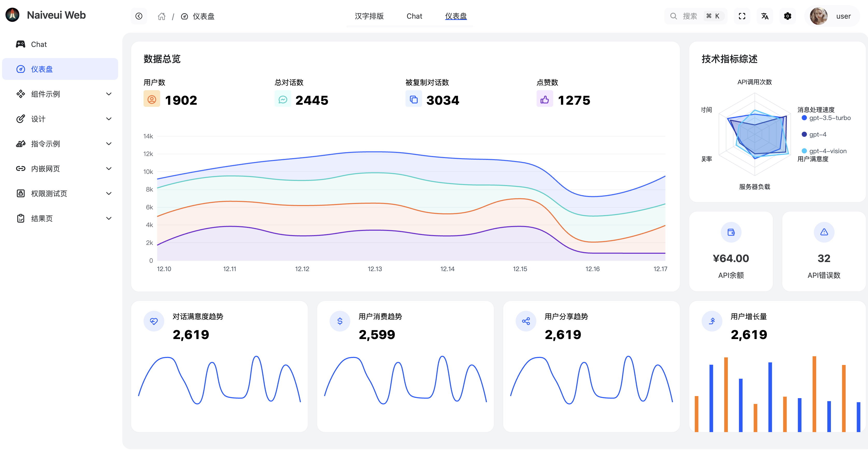Switch to the Chat tab in header
Image resolution: width=868 pixels, height=465 pixels.
[x=414, y=16]
